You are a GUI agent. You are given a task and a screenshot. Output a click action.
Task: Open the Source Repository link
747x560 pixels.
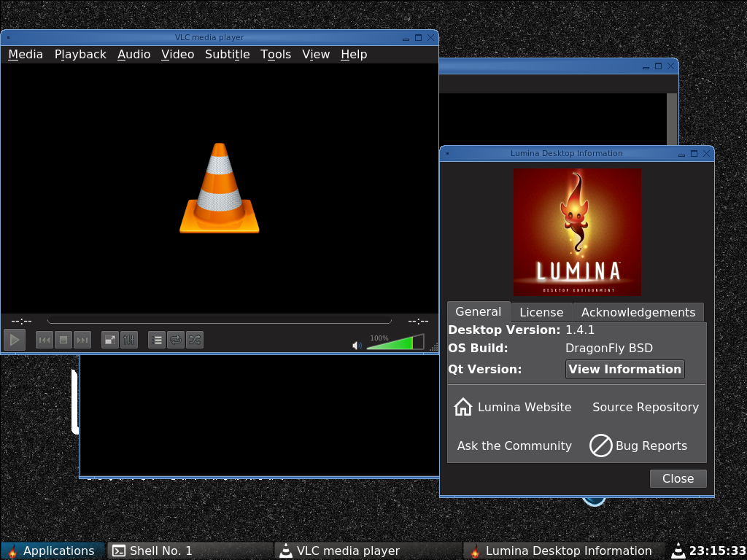(646, 407)
